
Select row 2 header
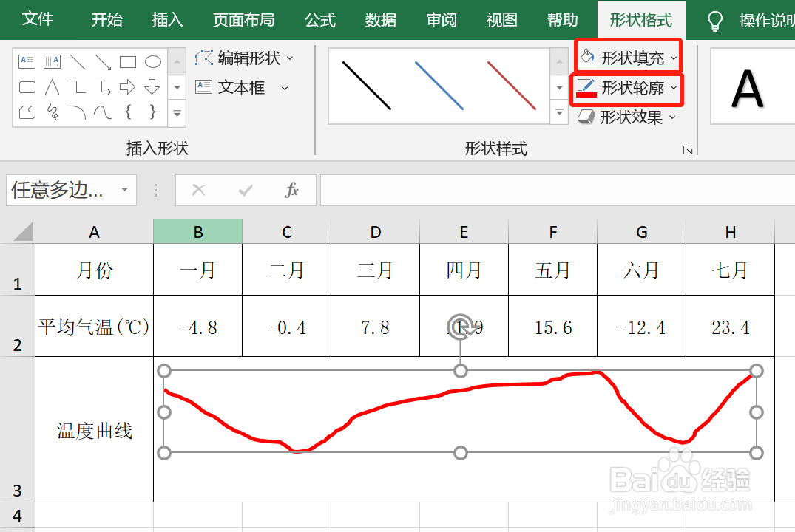coord(17,326)
